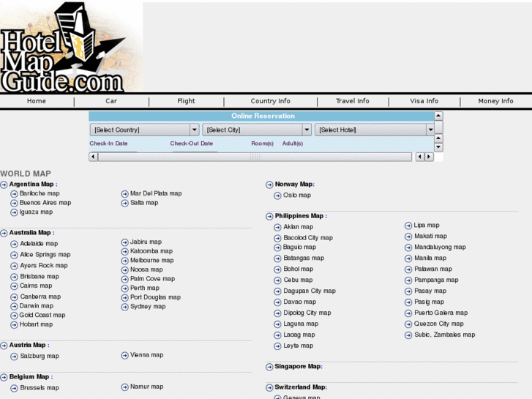Click the arrow icon beside Norway Map
This screenshot has width=532, height=399.
click(269, 184)
